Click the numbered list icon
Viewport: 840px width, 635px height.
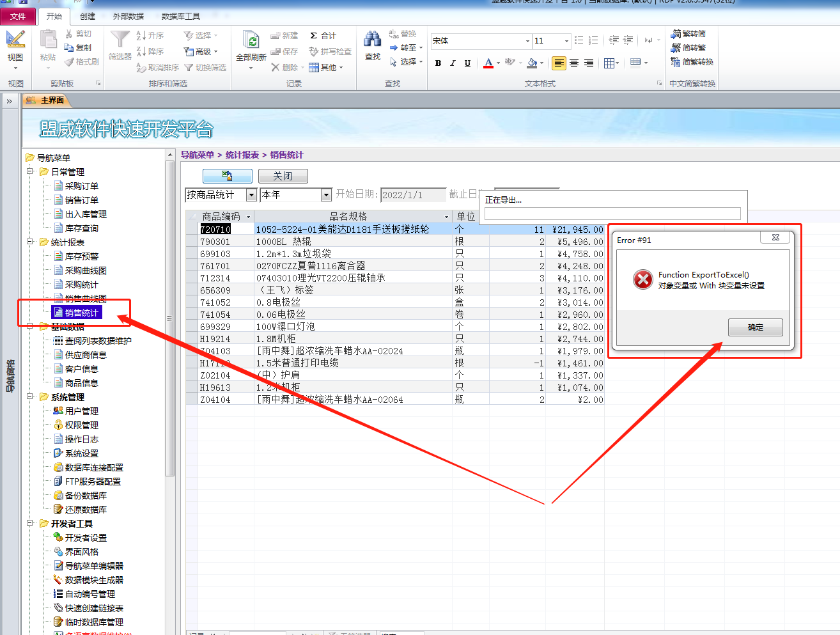point(593,40)
